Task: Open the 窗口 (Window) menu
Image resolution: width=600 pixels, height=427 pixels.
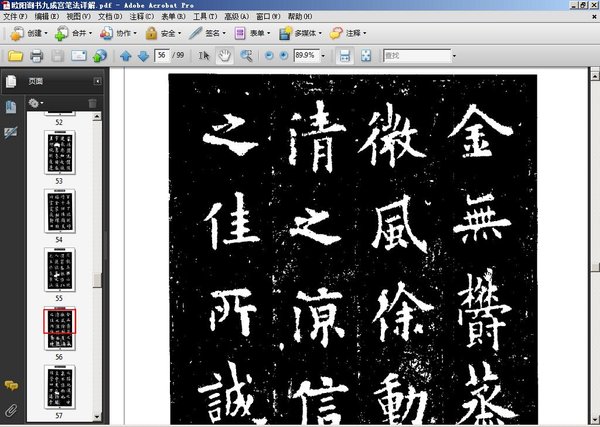Action: (268, 16)
